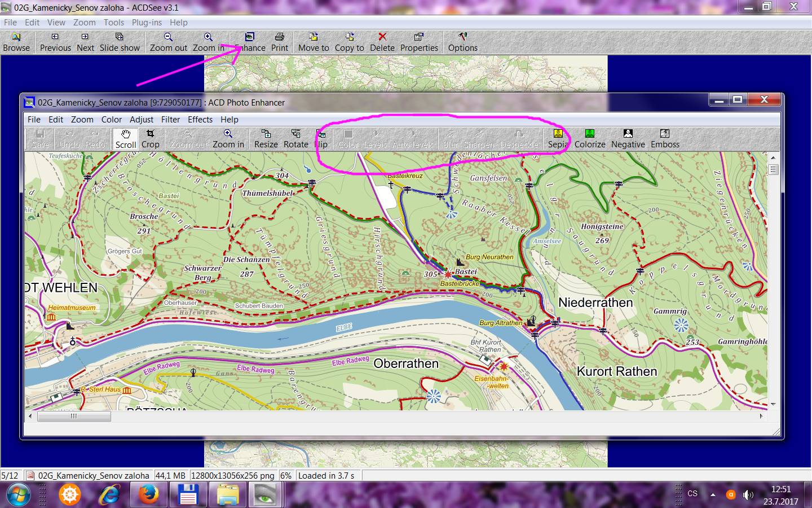Switch to ACDSee eye icon on taskbar
The height and width of the screenshot is (508, 812).
pyautogui.click(x=265, y=495)
